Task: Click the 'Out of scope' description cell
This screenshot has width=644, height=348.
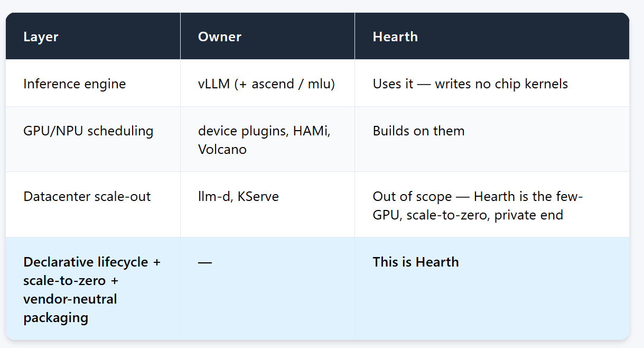Action: [x=492, y=205]
